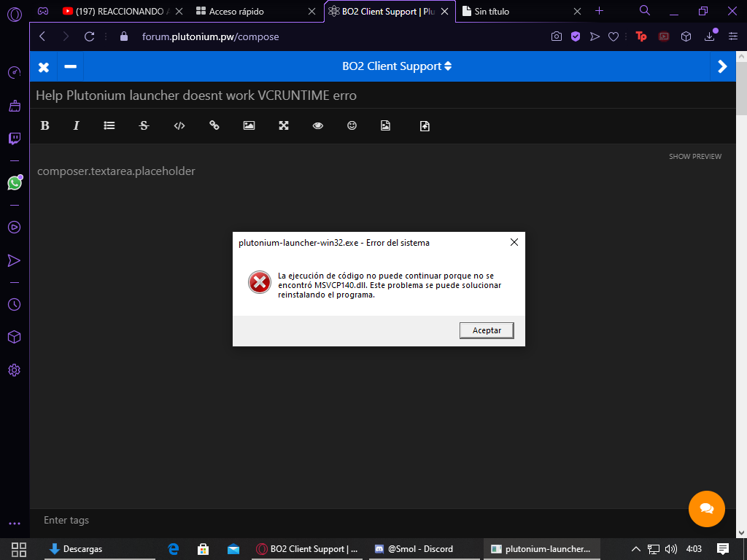Viewport: 747px width, 560px height.
Task: Open the orange chat bubble button
Action: (706, 509)
